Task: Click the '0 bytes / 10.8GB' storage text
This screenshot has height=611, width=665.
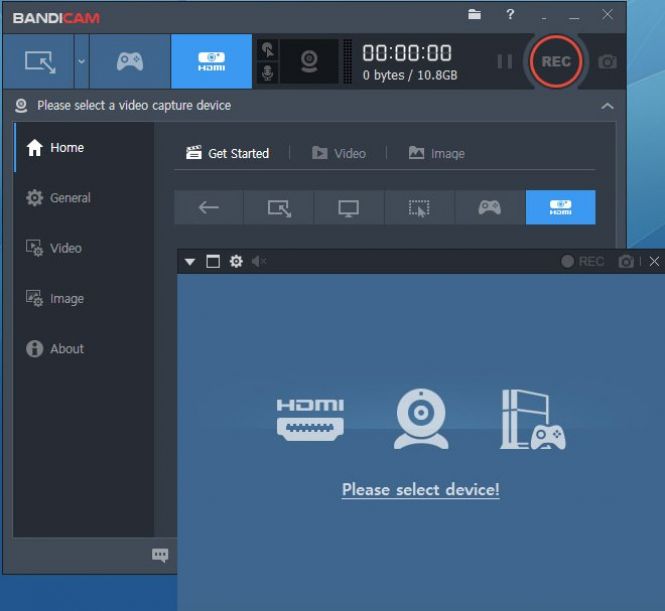Action: [410, 75]
